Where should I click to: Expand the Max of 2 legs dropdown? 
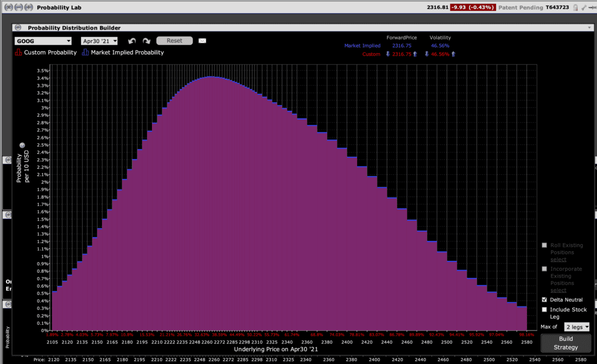tap(577, 327)
